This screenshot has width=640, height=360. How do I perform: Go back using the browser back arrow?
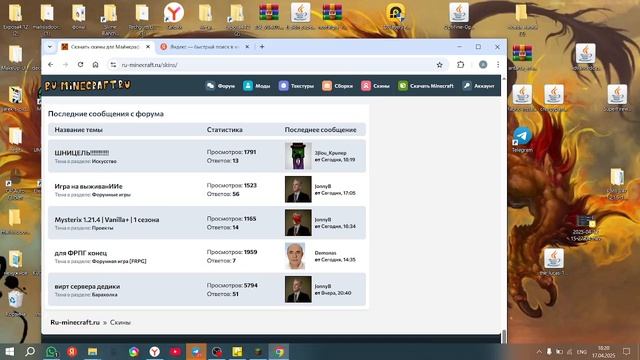click(x=51, y=64)
